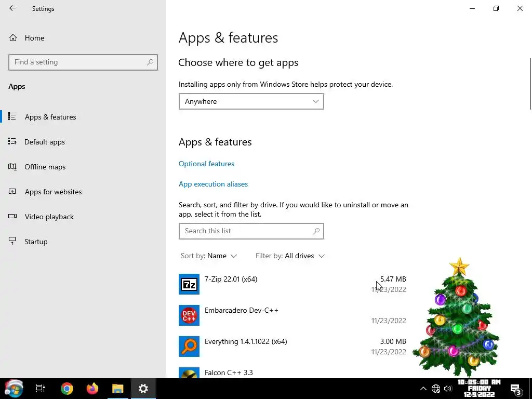532x399 pixels.
Task: Go back using the Settings back arrow
Action: coord(12,8)
